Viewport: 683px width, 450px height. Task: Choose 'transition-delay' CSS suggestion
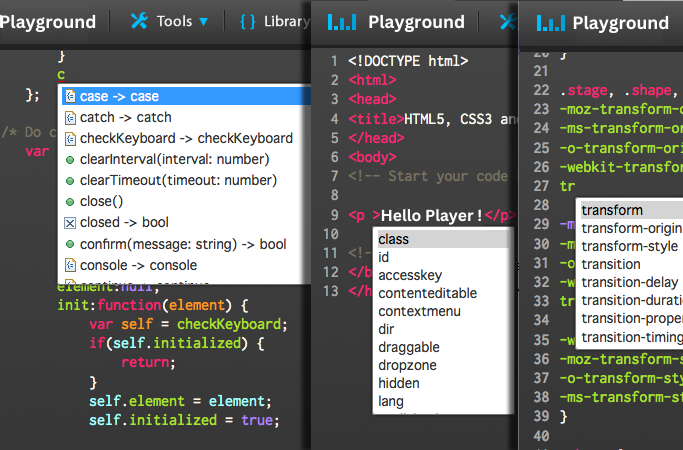[632, 282]
